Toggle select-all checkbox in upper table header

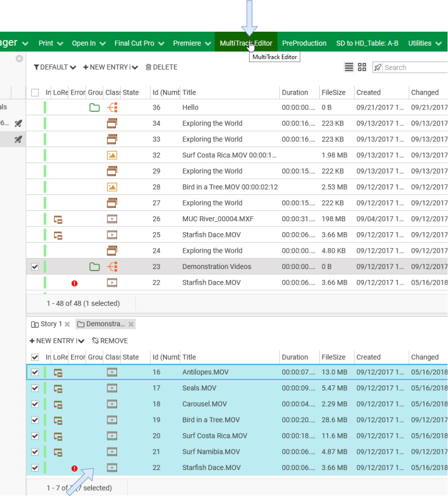click(x=35, y=92)
